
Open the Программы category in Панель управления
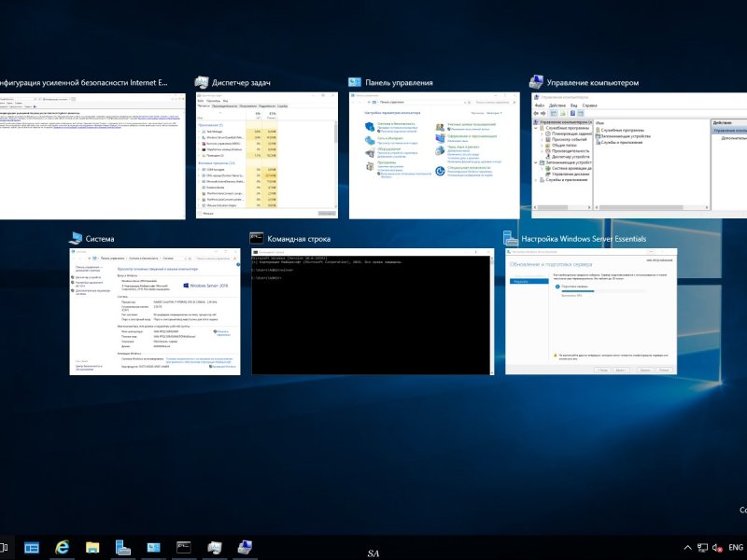click(387, 162)
